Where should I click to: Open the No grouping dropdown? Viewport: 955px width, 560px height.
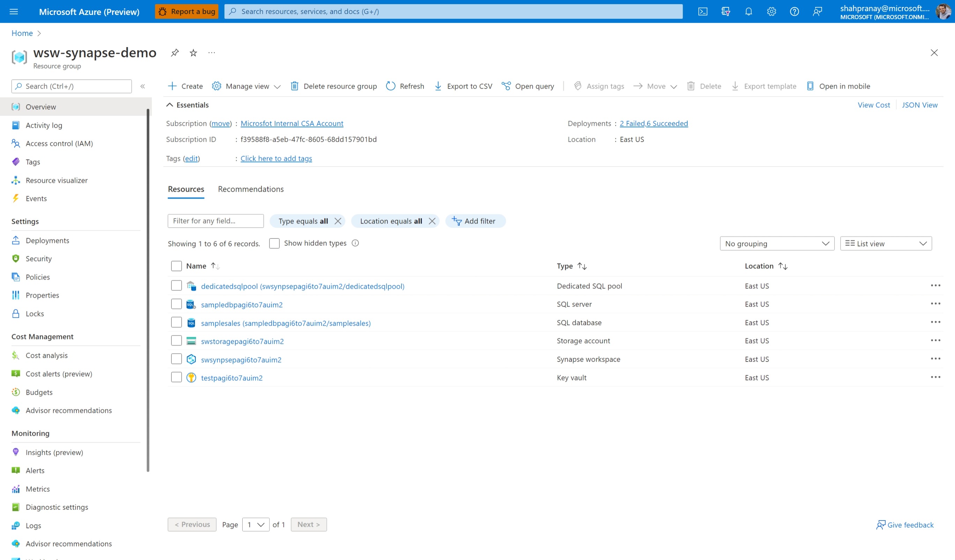click(777, 243)
